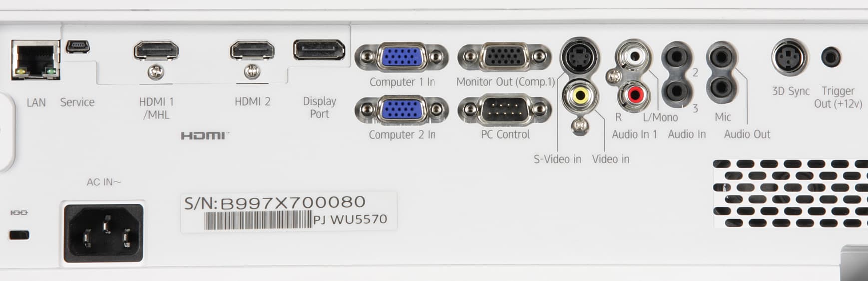Image resolution: width=868 pixels, height=281 pixels.
Task: Select the Audio In 2 mini jack
Action: 676,57
